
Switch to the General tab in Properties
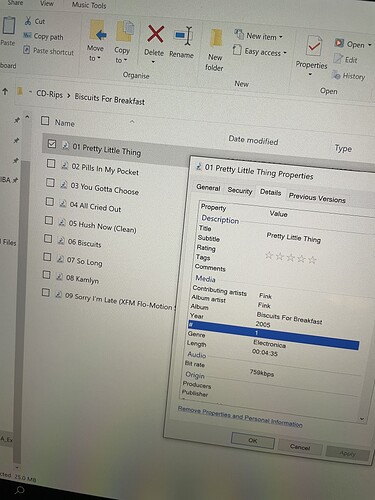[208, 188]
